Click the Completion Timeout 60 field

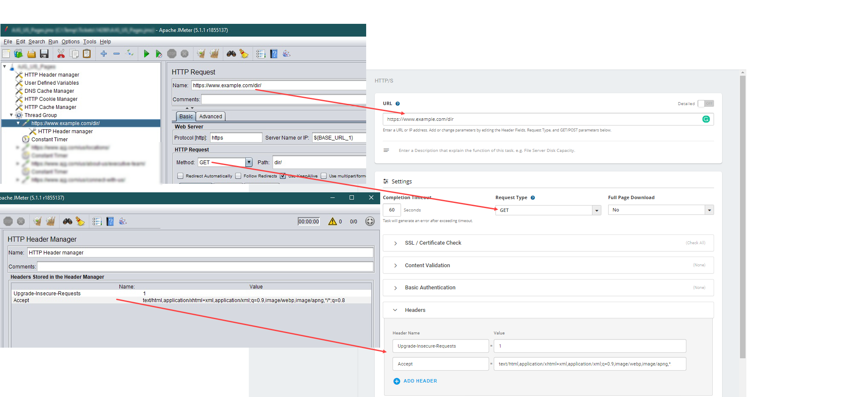point(392,210)
